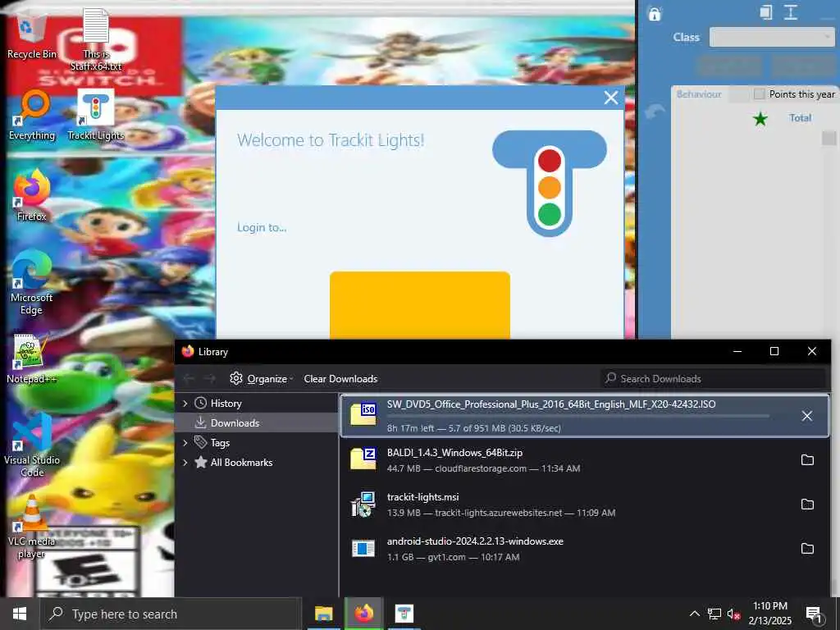
Task: Click the Trackit Lights traffic light logo
Action: (549, 183)
